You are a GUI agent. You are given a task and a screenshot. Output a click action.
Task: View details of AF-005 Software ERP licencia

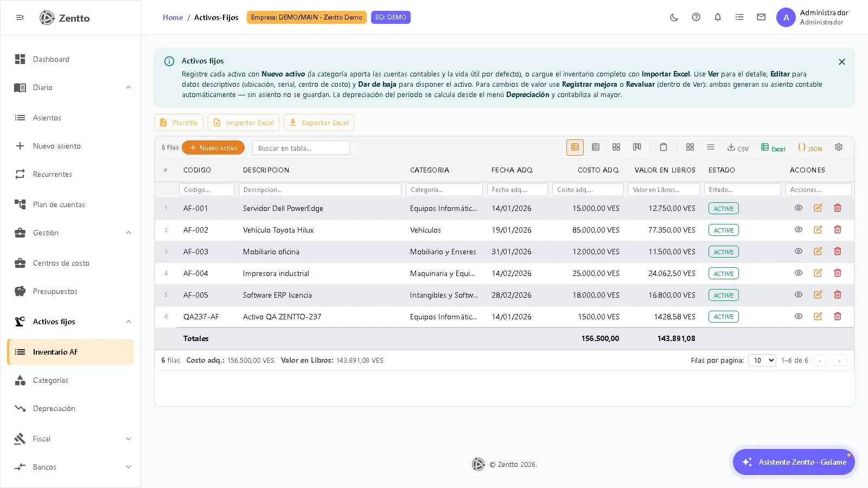pos(799,294)
